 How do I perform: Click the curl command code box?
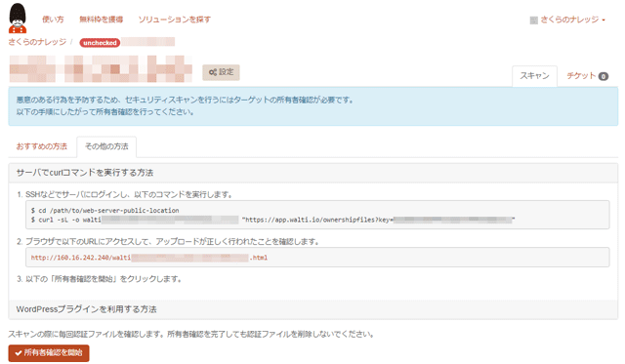click(x=317, y=215)
